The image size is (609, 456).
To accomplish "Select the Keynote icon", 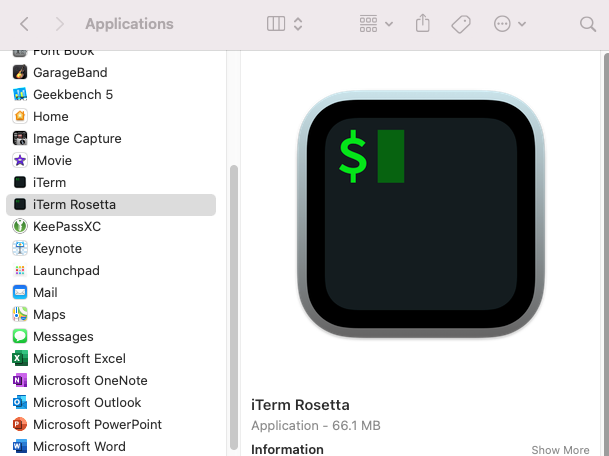I will click(x=20, y=248).
